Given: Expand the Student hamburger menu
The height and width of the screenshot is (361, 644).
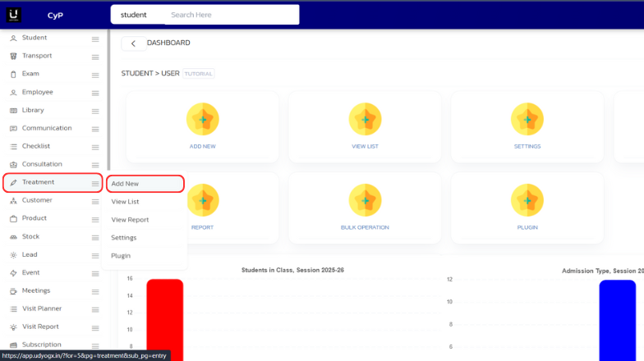Looking at the screenshot, I should 95,39.
